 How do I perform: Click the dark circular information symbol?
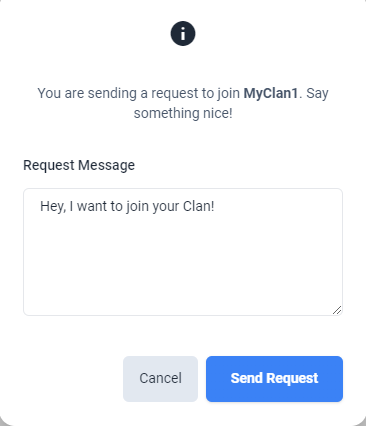click(x=183, y=33)
